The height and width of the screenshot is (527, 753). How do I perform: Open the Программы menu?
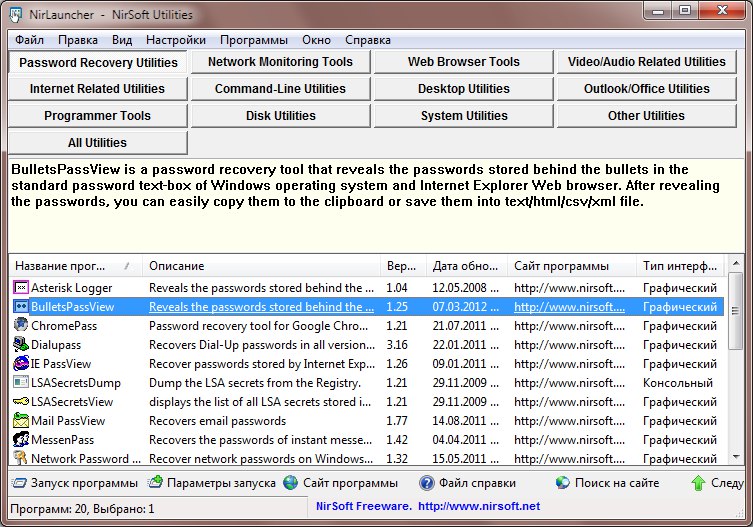254,40
